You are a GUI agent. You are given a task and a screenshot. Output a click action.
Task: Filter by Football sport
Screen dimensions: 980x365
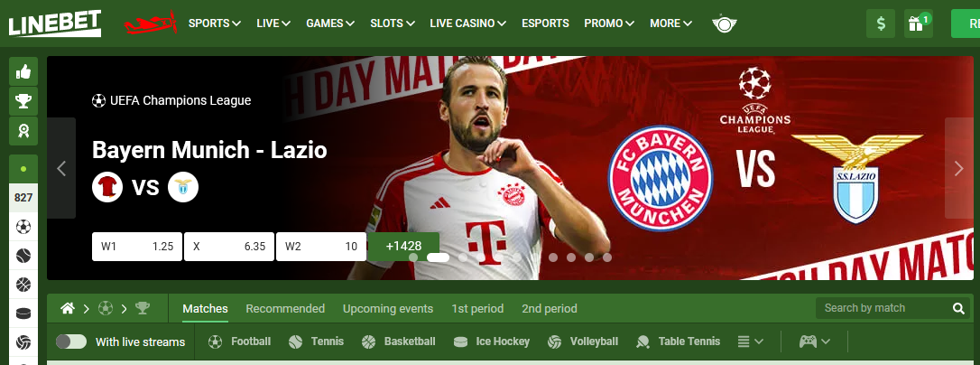(239, 342)
